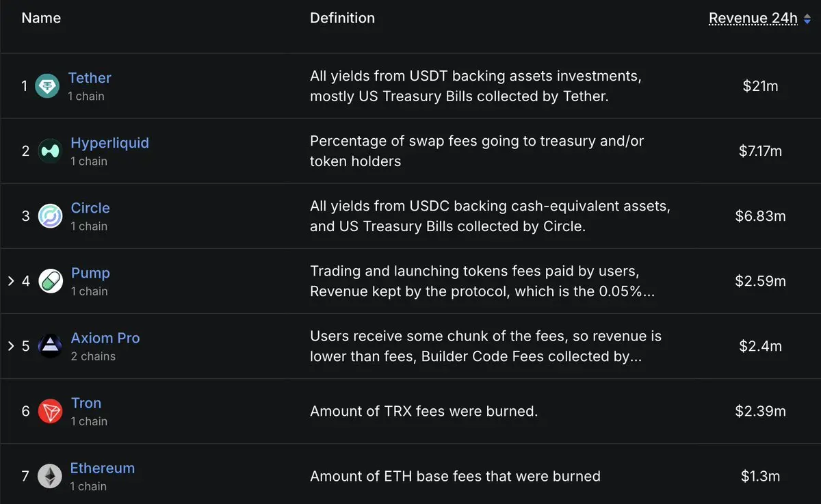Click the red Tron logo icon

50,411
